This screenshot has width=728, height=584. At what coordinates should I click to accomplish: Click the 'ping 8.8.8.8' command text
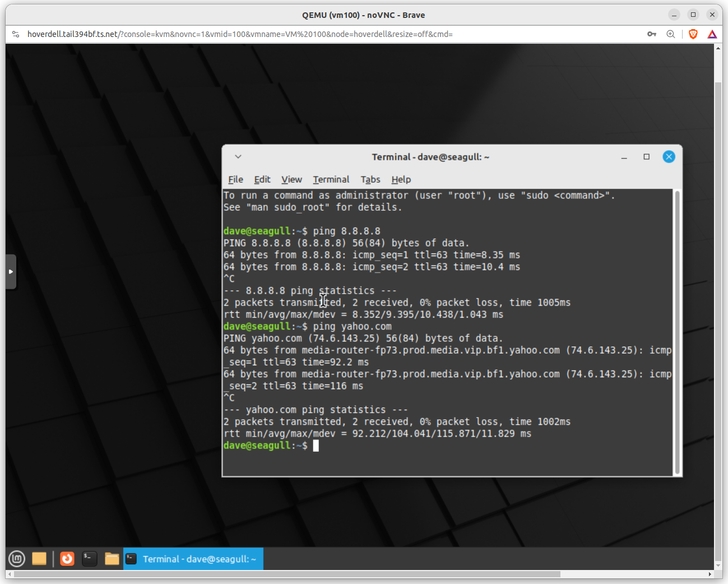tap(347, 231)
